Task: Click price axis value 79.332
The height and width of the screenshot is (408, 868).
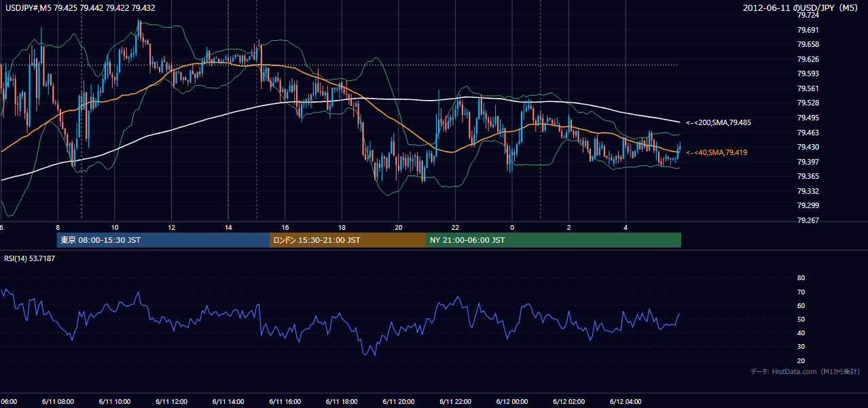Action: click(807, 191)
